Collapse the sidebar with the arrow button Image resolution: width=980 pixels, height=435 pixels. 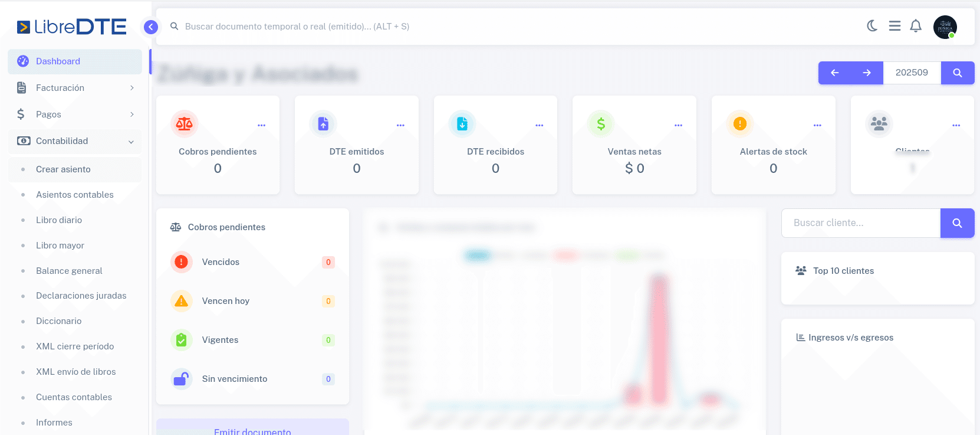click(151, 27)
